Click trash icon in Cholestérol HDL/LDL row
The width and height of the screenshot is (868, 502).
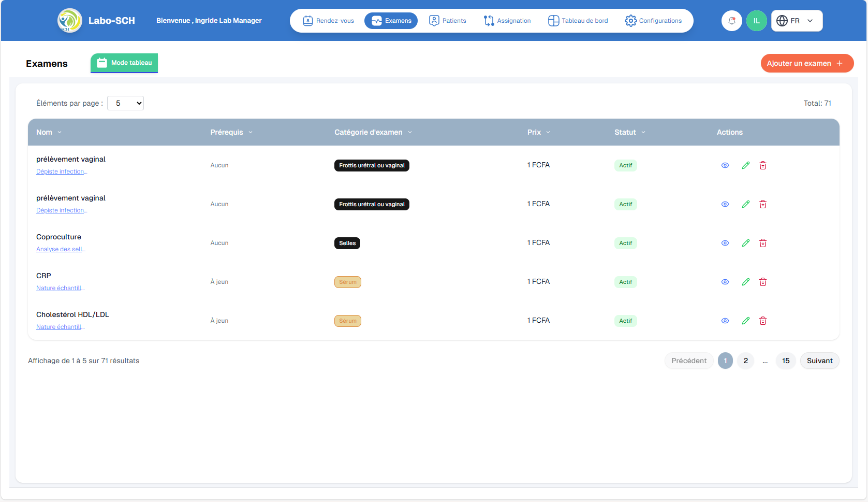point(762,321)
